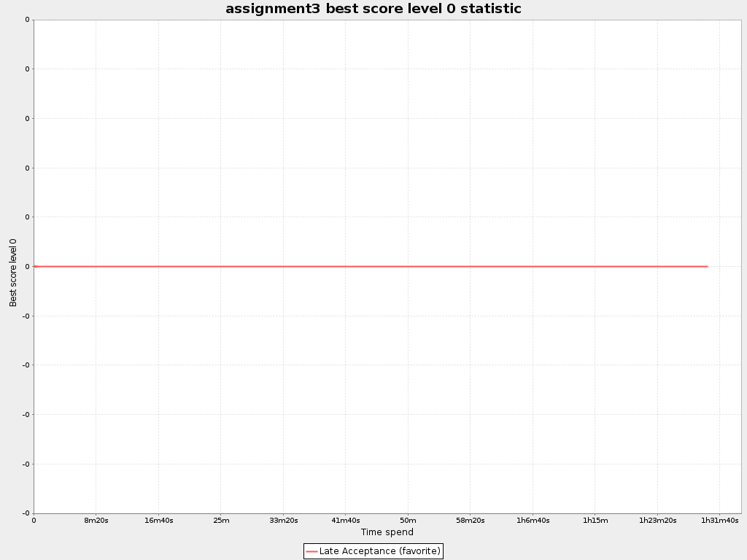
Task: Select the Late Acceptance (favorite) legend label
Action: pos(379,551)
